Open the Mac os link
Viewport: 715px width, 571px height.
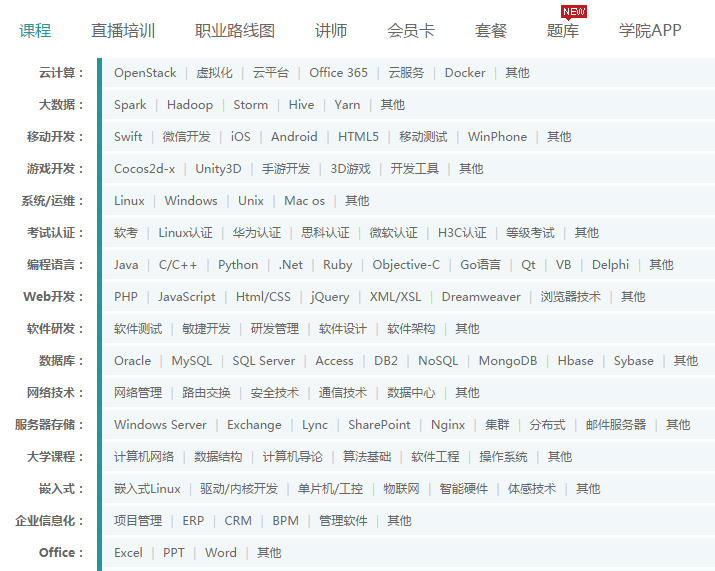(x=304, y=201)
